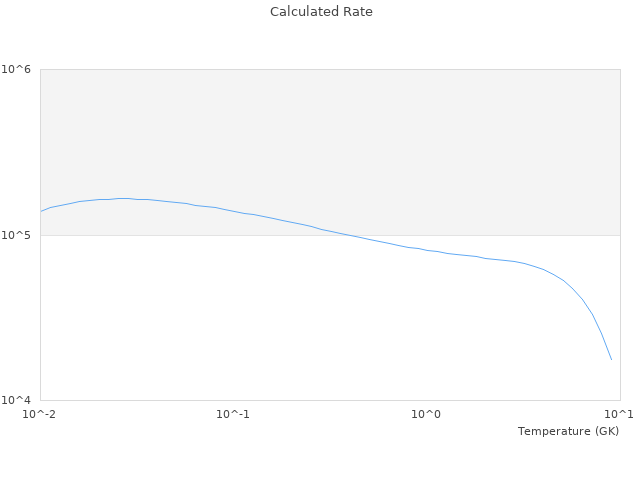The image size is (640, 480).
Task: Click the 10^-1 x-axis tick label
Action: (x=233, y=415)
